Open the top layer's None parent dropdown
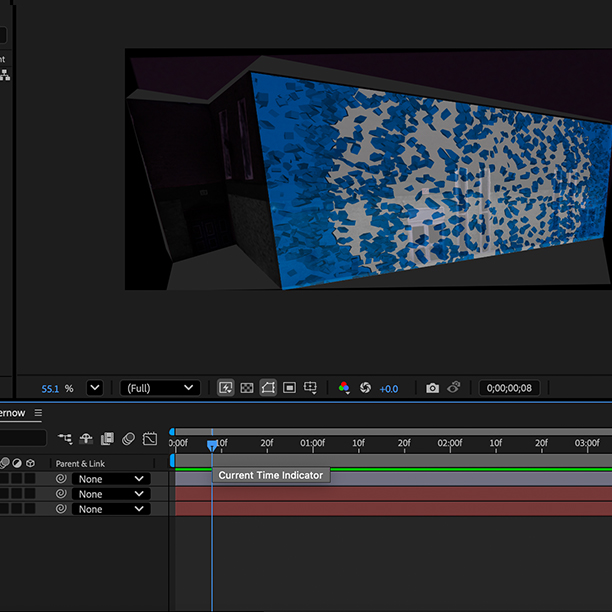 (x=111, y=479)
